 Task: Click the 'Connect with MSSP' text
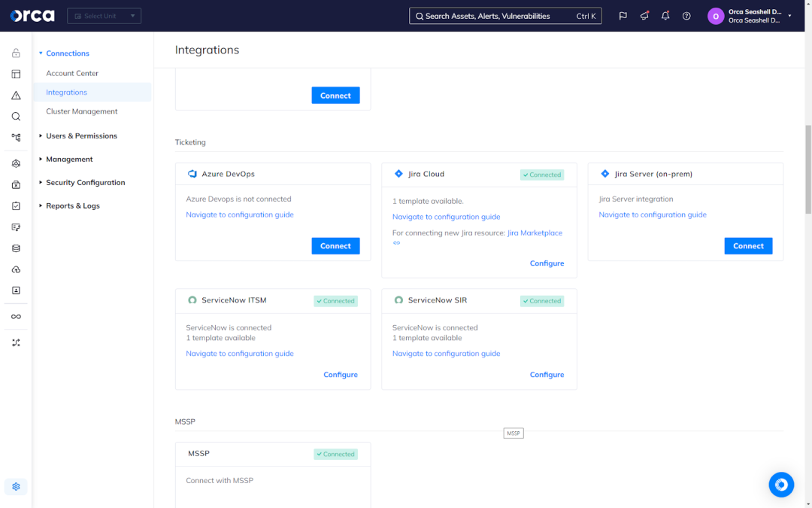(220, 480)
